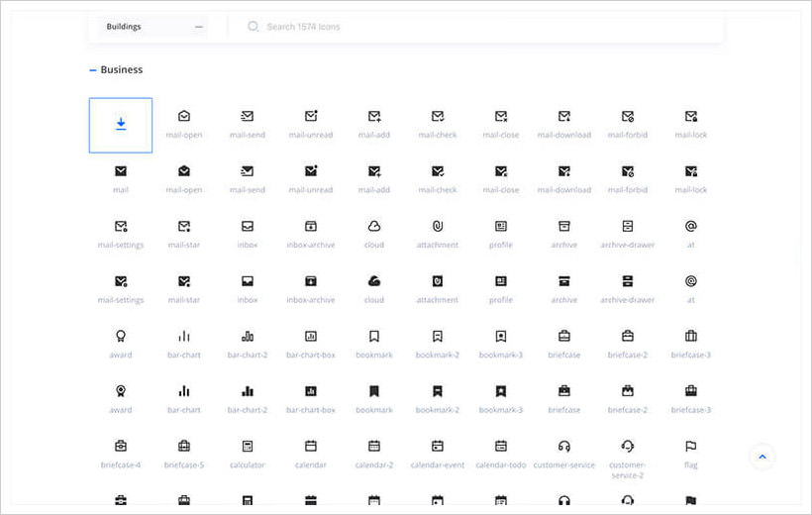Viewport: 812px width, 515px height.
Task: Choose the filled briefcase-3 icon
Action: coord(691,391)
